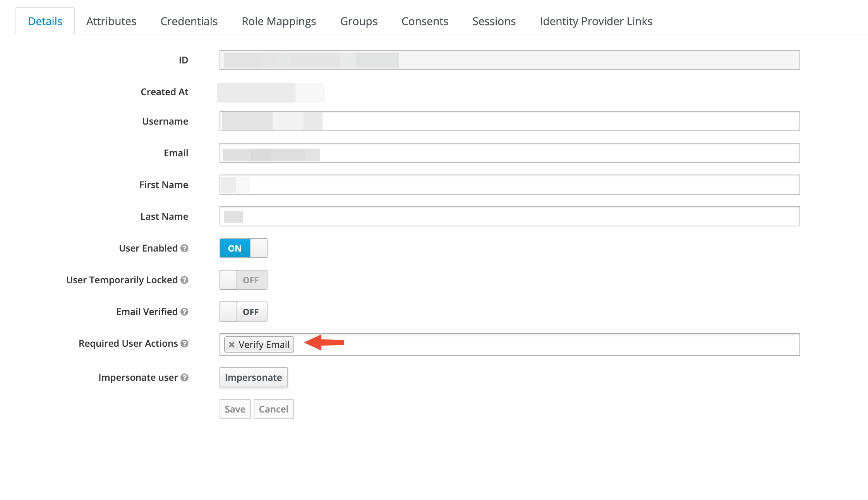
Task: Open help tooltip for Required User Actions
Action: [x=185, y=344]
